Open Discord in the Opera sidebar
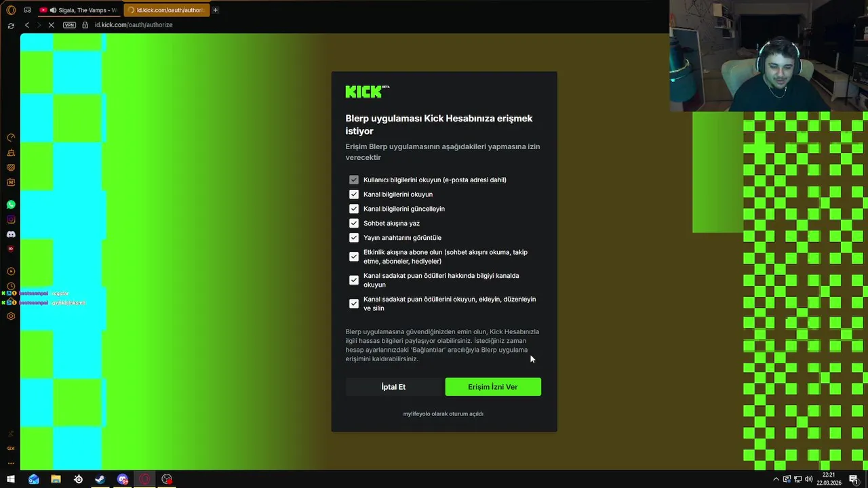The image size is (868, 488). [11, 234]
